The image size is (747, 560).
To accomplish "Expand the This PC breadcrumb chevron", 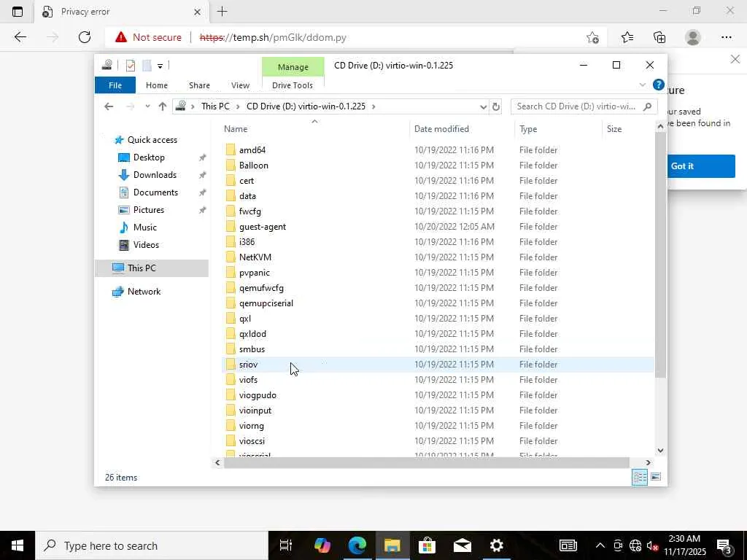I will click(239, 106).
